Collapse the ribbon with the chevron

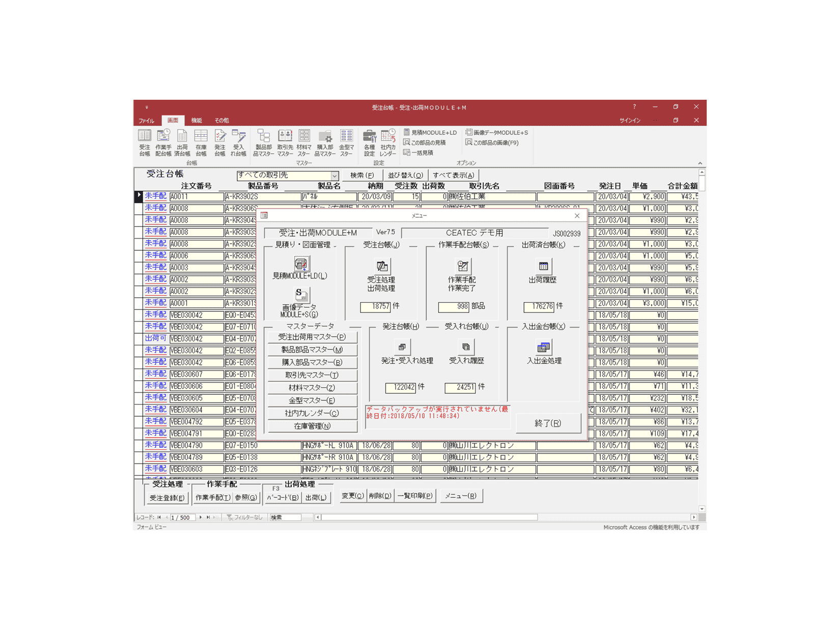[x=700, y=163]
